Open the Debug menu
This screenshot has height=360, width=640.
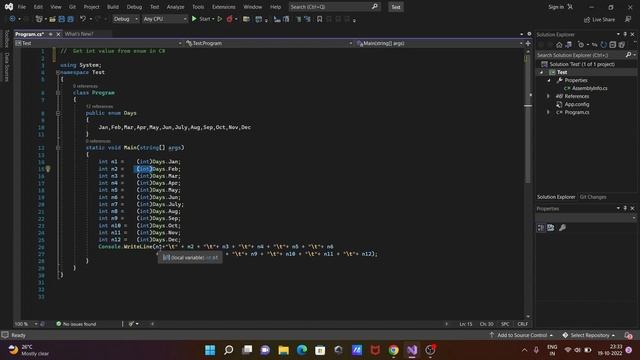pos(134,7)
